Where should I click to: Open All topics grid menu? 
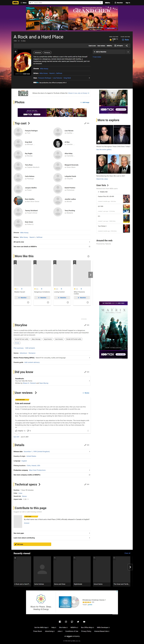[x=119, y=46]
